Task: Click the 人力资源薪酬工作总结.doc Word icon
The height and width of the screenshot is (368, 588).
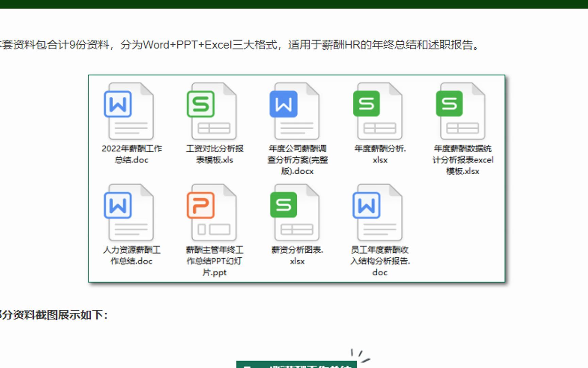Action: coord(129,212)
